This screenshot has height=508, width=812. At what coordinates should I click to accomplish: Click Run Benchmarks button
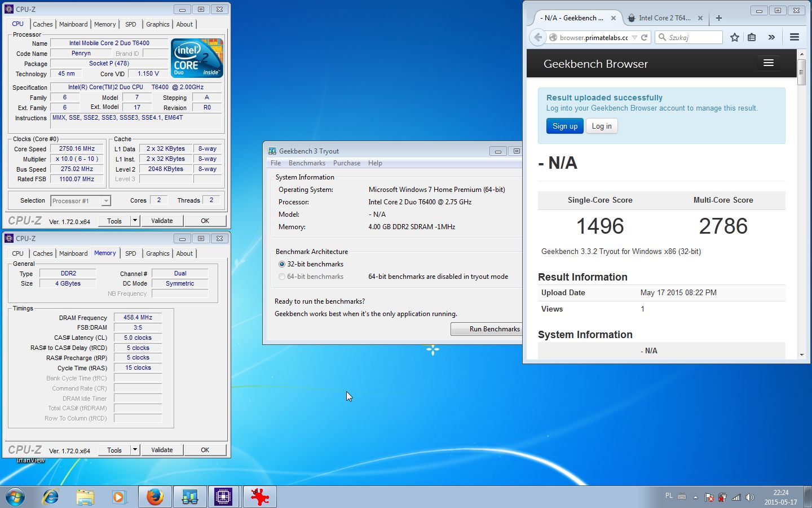click(486, 329)
